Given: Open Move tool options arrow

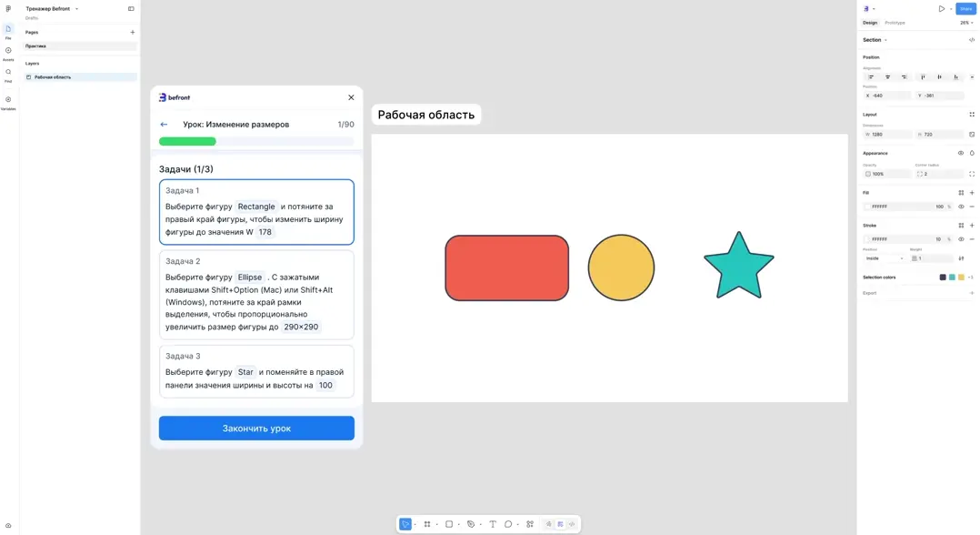Looking at the screenshot, I should click(415, 525).
